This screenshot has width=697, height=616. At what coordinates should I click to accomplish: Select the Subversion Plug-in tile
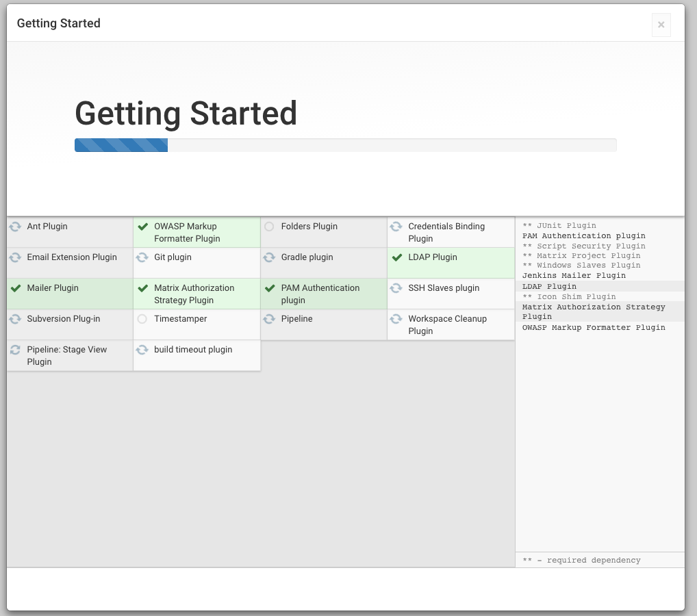[70, 325]
